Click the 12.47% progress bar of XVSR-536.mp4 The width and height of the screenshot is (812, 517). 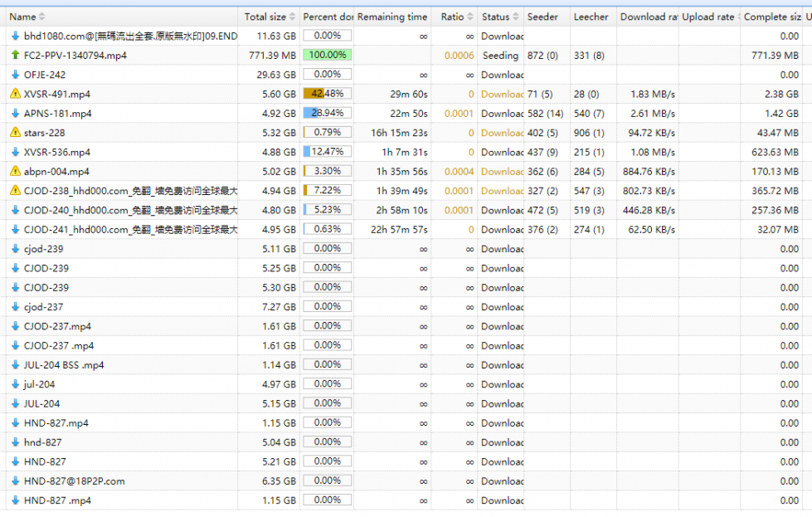point(328,152)
